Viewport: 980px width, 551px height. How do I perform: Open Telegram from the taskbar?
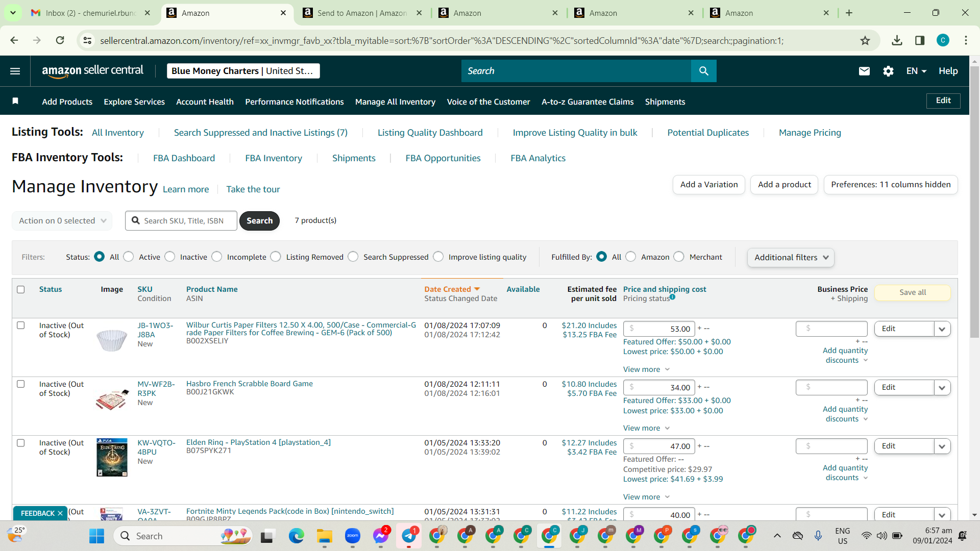[x=409, y=536]
